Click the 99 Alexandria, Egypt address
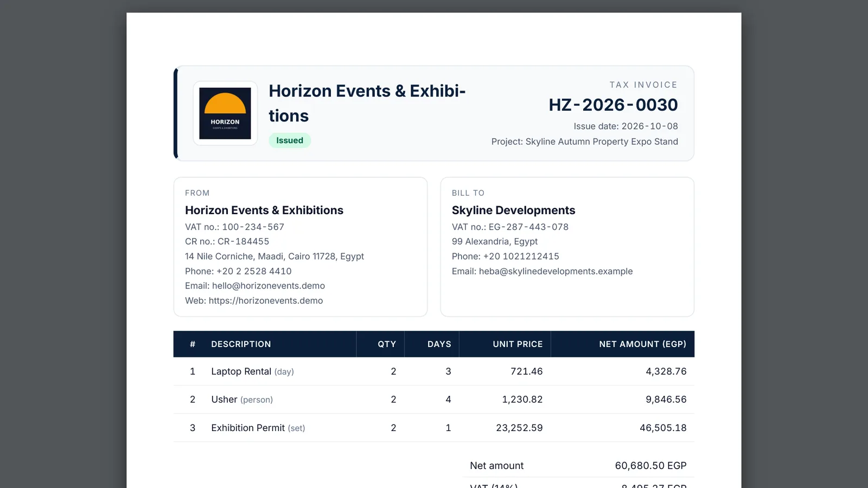 pos(495,242)
